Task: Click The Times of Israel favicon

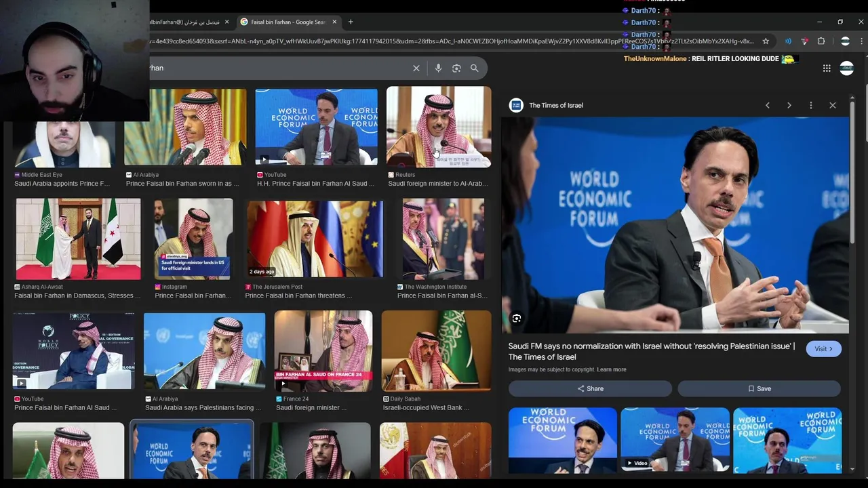Action: point(516,105)
